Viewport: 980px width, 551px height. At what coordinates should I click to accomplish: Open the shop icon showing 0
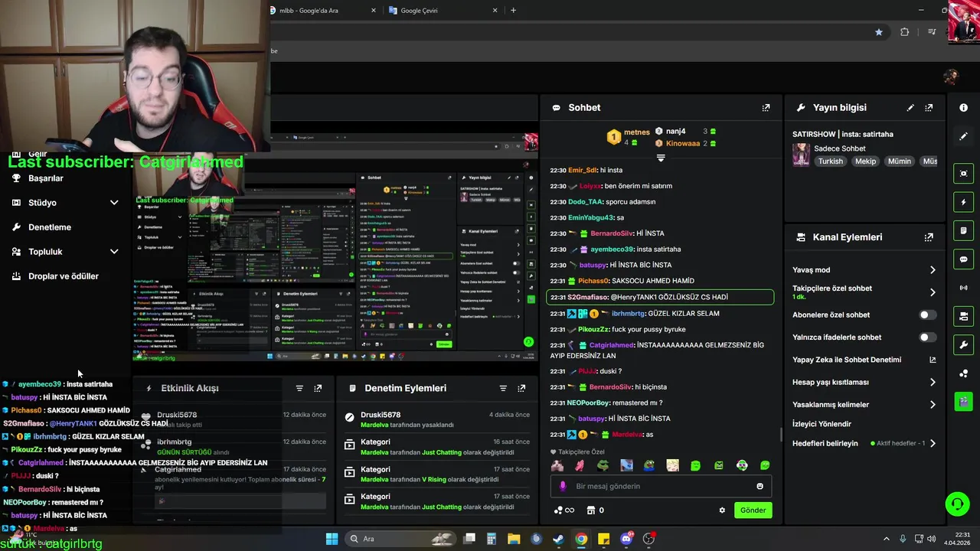(x=595, y=510)
